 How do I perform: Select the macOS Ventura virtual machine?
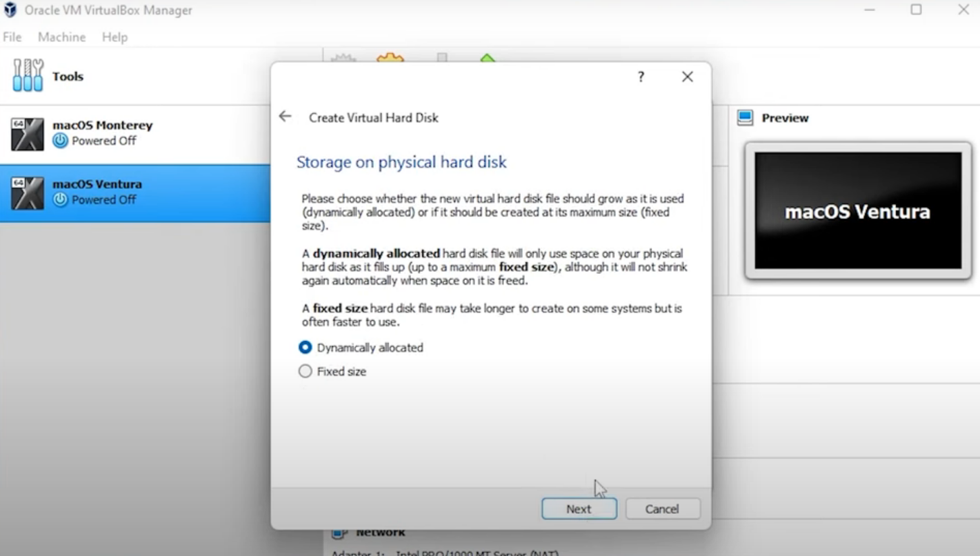pos(134,193)
